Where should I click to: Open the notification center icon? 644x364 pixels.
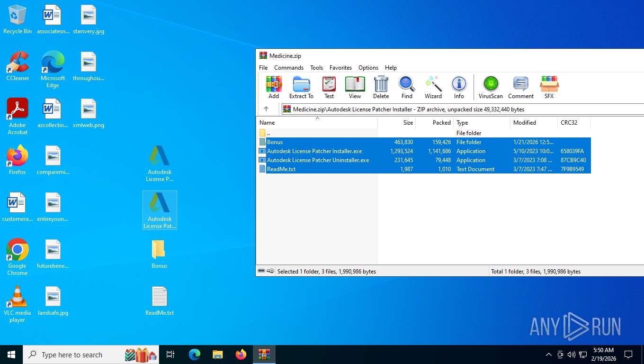click(x=628, y=355)
